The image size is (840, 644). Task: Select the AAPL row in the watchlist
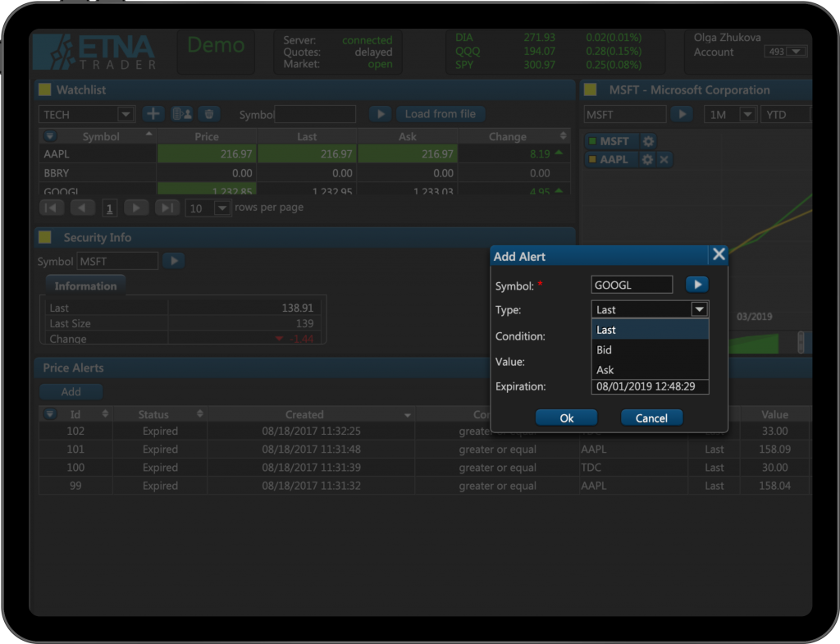click(304, 153)
